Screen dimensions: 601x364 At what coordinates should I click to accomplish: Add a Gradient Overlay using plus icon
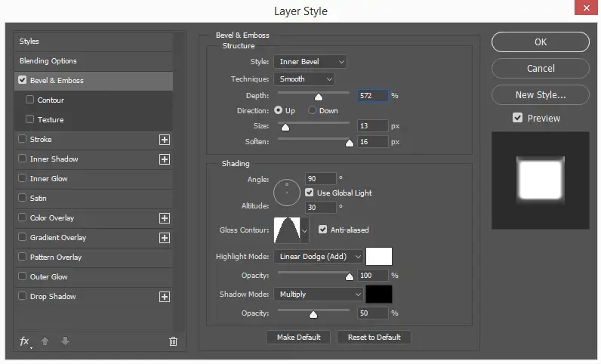[165, 238]
